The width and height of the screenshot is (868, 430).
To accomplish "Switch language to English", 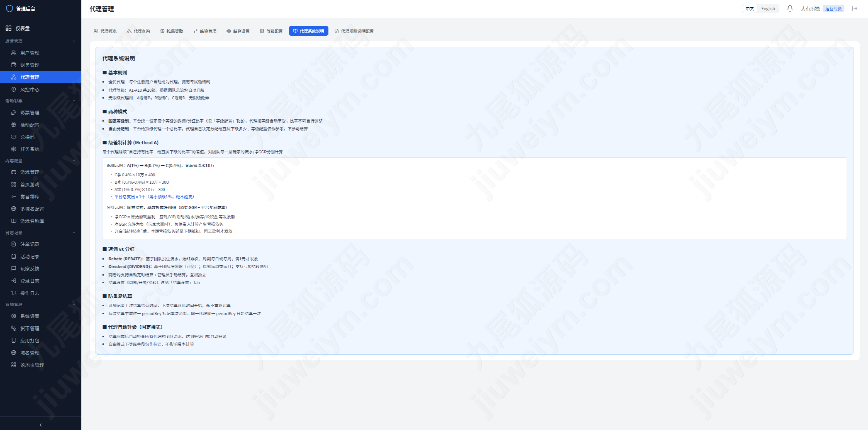I will tap(768, 8).
